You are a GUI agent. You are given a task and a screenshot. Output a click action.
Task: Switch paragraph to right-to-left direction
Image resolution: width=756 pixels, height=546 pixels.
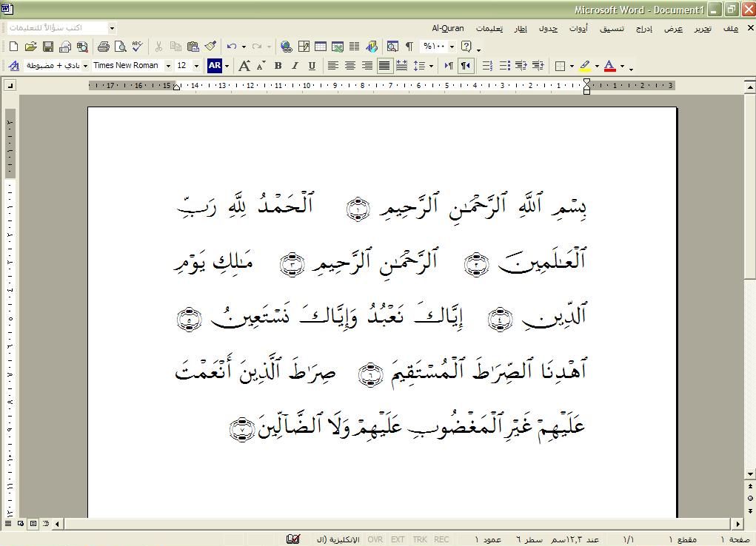tap(466, 66)
